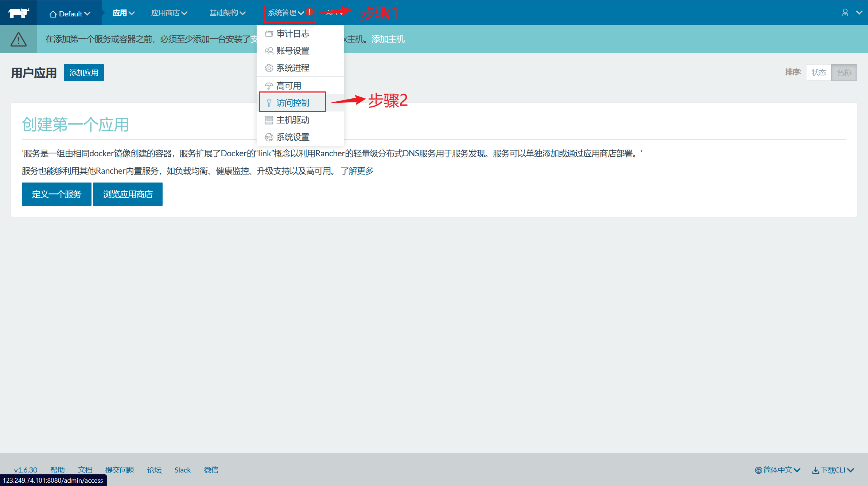The height and width of the screenshot is (486, 868).
Task: Click the user avatar icon
Action: point(845,12)
